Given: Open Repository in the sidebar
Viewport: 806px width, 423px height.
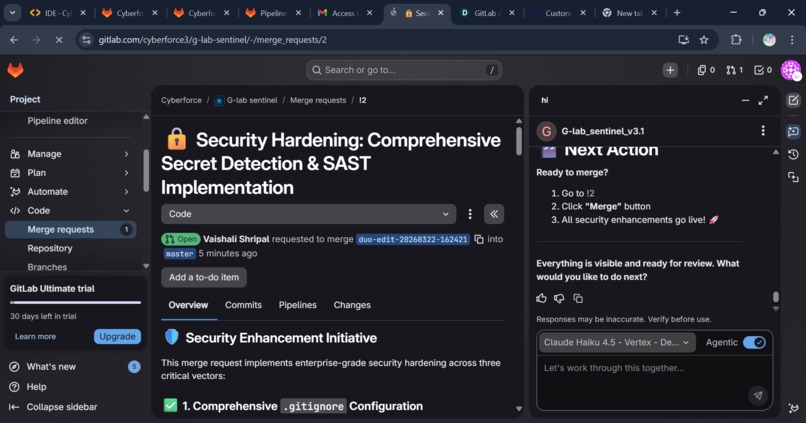Looking at the screenshot, I should point(50,248).
